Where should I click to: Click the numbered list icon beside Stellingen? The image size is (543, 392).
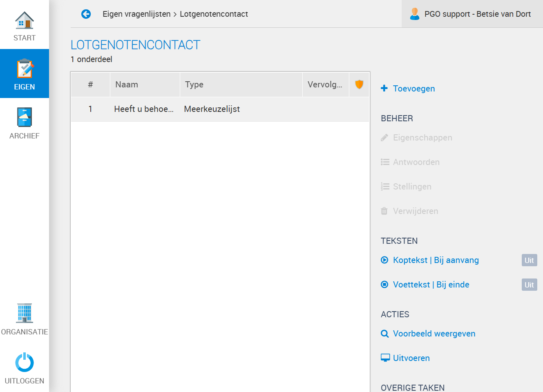pyautogui.click(x=385, y=187)
